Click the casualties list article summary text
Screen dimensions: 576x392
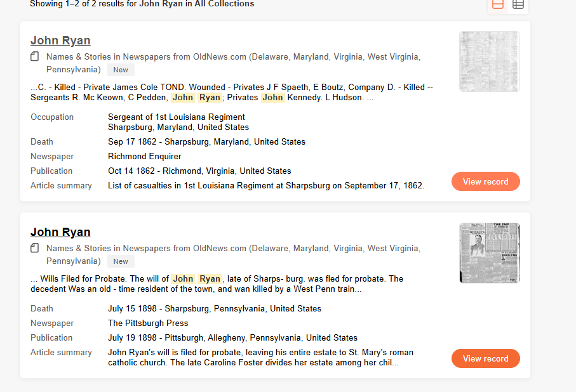click(x=266, y=186)
